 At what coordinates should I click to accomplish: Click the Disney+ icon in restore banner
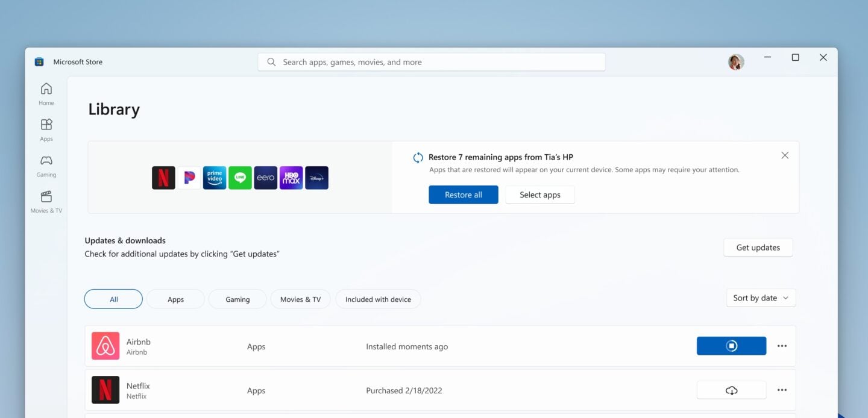pos(317,178)
